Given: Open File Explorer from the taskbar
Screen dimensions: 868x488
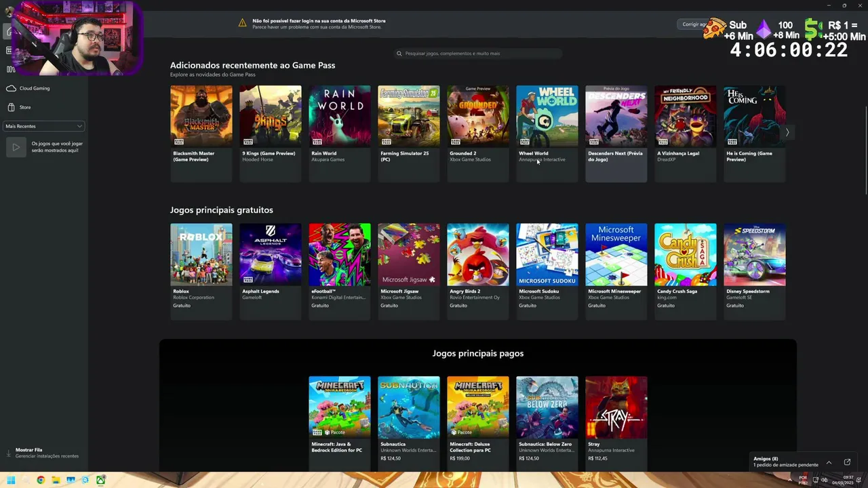Looking at the screenshot, I should [56, 481].
